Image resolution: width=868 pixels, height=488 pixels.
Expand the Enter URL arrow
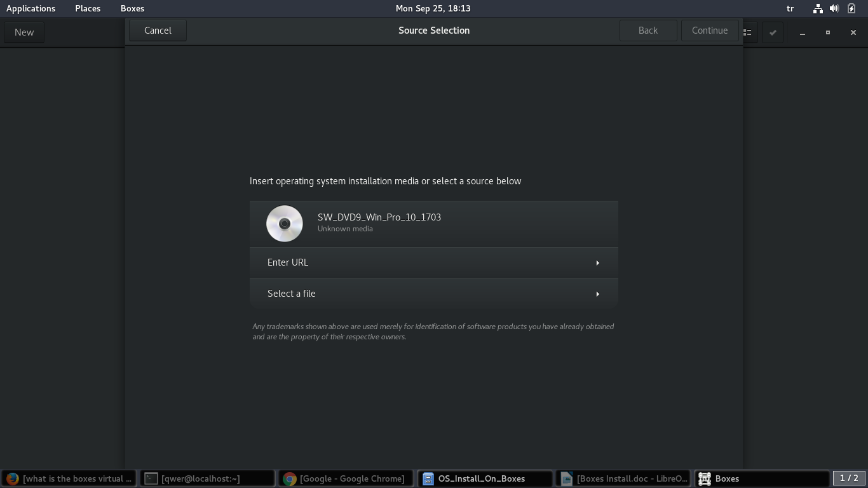pos(597,263)
